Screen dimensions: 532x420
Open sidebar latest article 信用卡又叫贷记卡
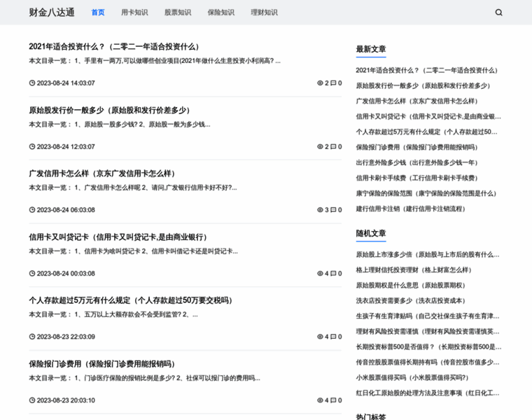[428, 116]
